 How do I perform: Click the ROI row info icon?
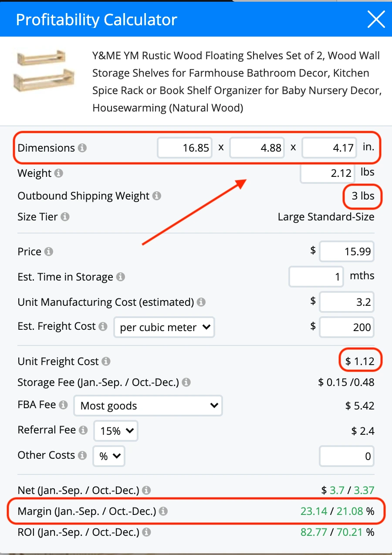147,532
